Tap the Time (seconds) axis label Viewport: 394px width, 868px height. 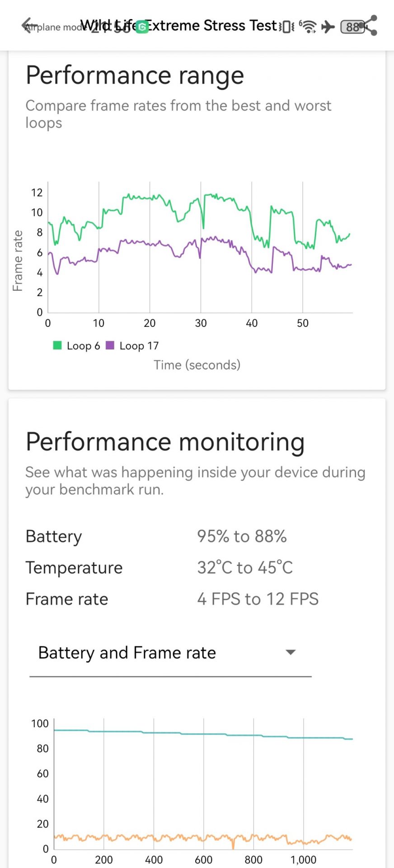point(197,365)
